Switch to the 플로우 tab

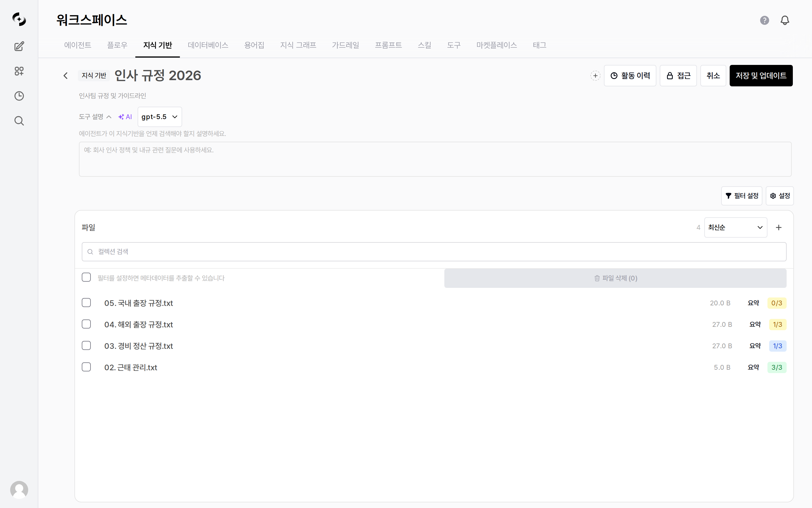[x=117, y=45]
